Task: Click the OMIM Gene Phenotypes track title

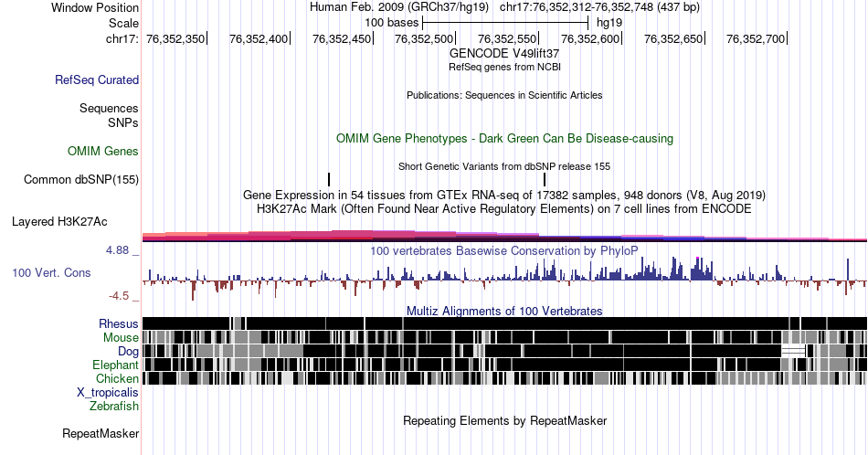Action: pyautogui.click(x=504, y=138)
